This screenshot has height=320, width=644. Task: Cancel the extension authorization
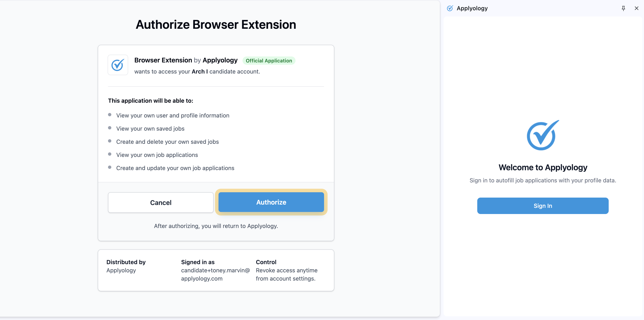coord(161,203)
